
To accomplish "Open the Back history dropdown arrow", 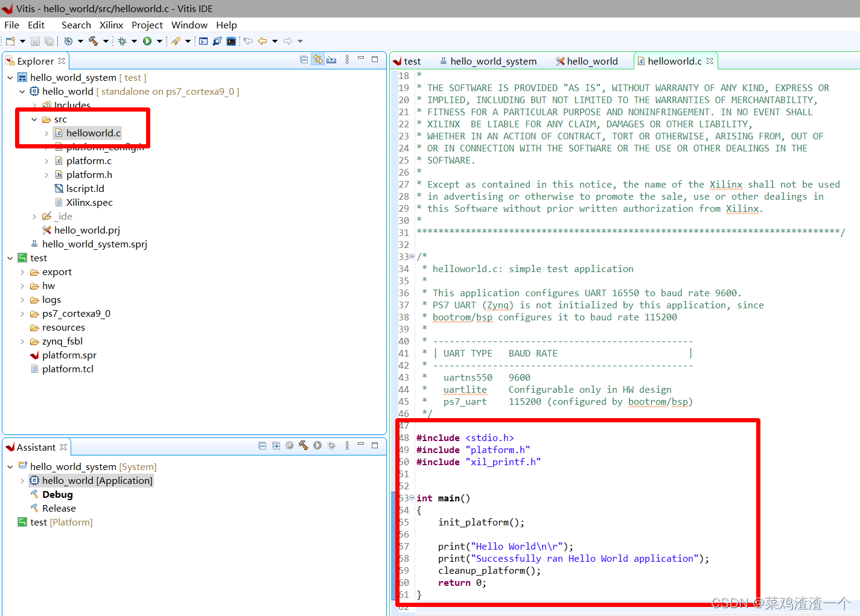I will coord(275,41).
